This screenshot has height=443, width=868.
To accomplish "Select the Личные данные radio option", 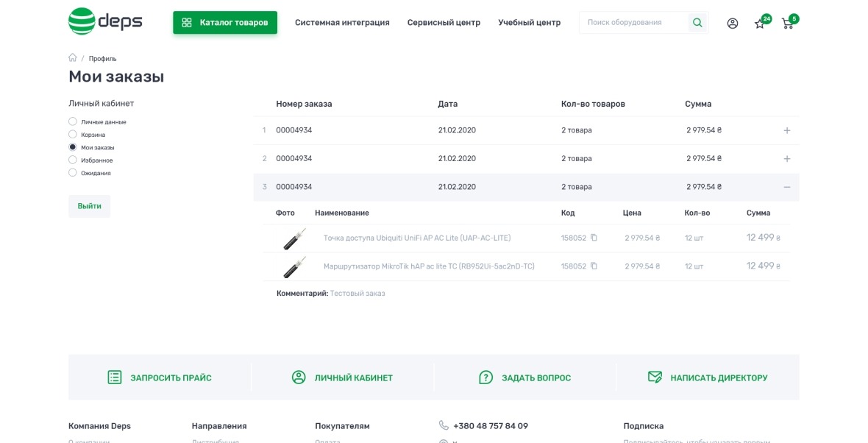I will (x=73, y=121).
